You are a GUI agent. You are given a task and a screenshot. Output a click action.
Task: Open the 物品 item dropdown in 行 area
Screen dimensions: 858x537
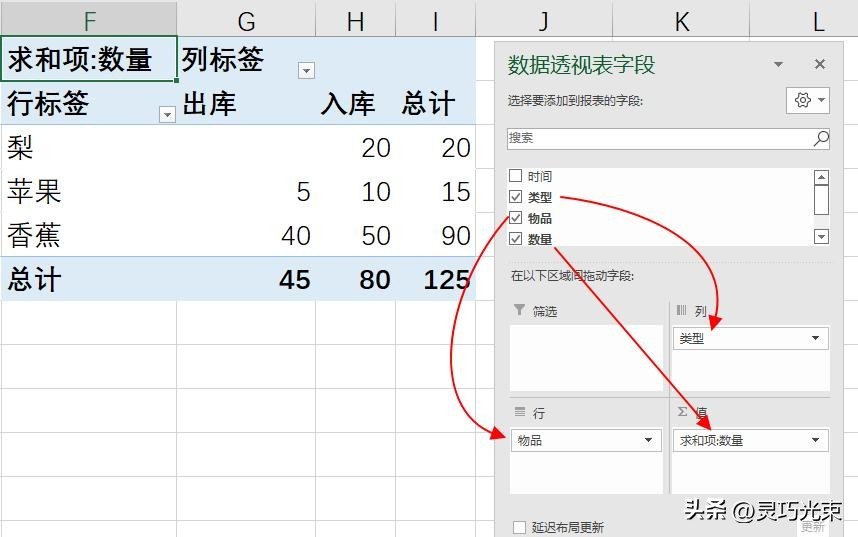(649, 440)
